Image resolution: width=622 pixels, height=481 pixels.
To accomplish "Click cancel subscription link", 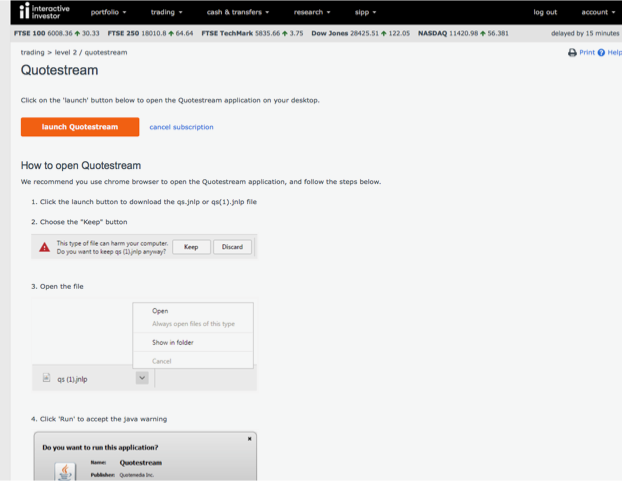I will pyautogui.click(x=181, y=127).
